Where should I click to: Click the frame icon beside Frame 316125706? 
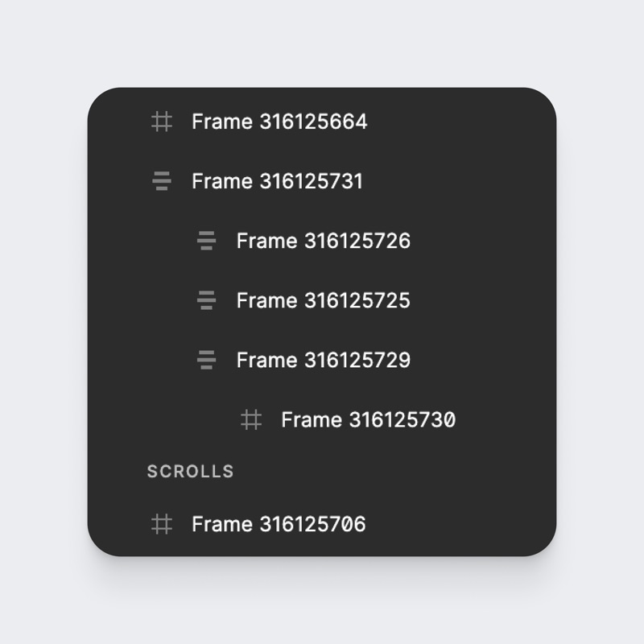coord(162,524)
